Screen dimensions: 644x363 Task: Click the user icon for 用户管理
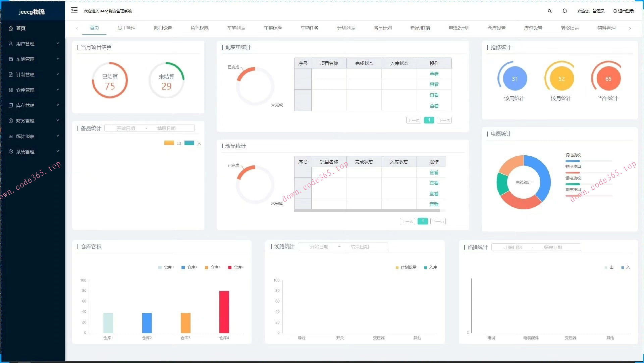tap(11, 44)
